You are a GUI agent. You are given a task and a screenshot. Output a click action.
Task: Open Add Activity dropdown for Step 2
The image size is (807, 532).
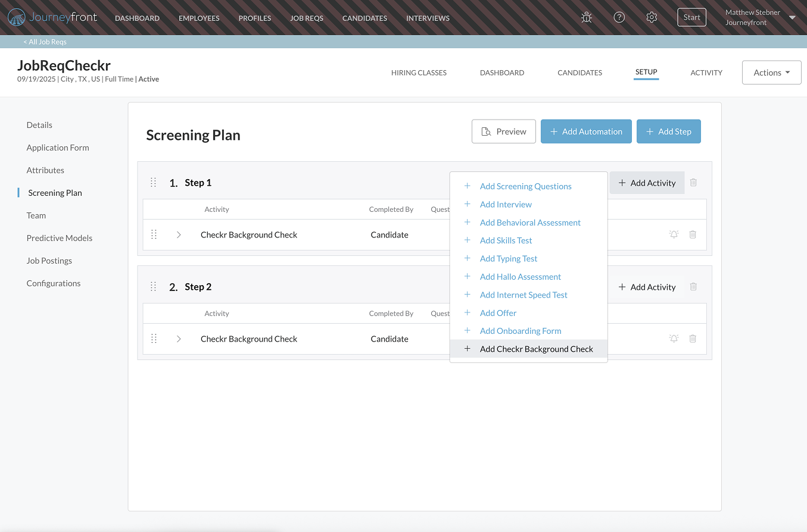pyautogui.click(x=647, y=287)
